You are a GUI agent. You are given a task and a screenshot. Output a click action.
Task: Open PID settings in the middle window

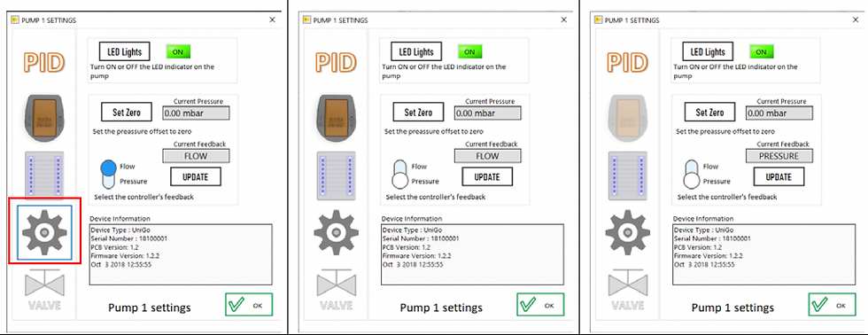(336, 63)
